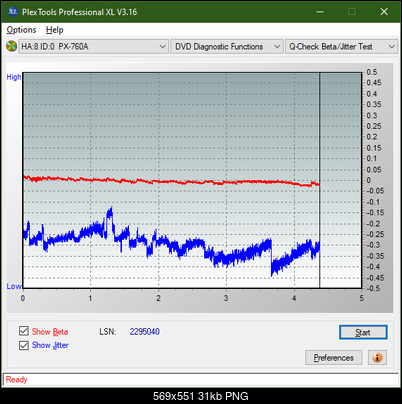Click the disc icon beside the drive selector

11,46
